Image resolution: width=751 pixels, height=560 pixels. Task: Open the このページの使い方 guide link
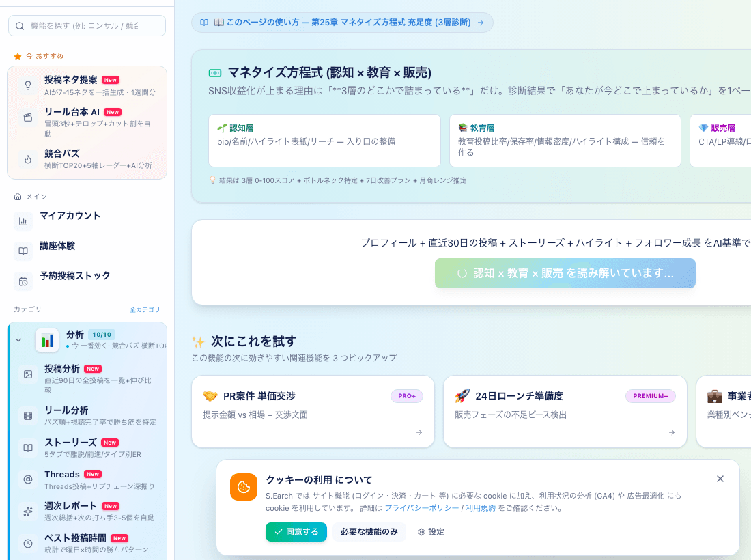coord(342,23)
